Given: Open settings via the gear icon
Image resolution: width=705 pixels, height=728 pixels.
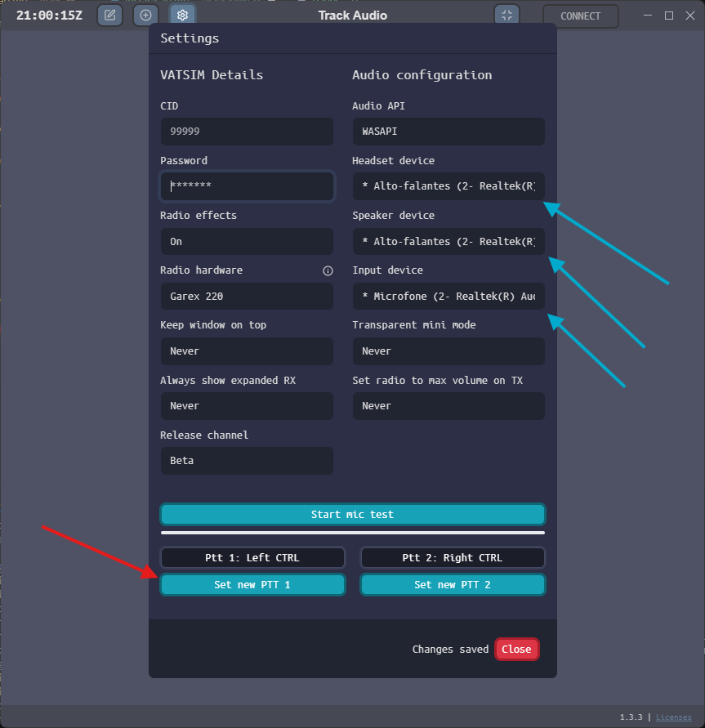Looking at the screenshot, I should [x=182, y=16].
